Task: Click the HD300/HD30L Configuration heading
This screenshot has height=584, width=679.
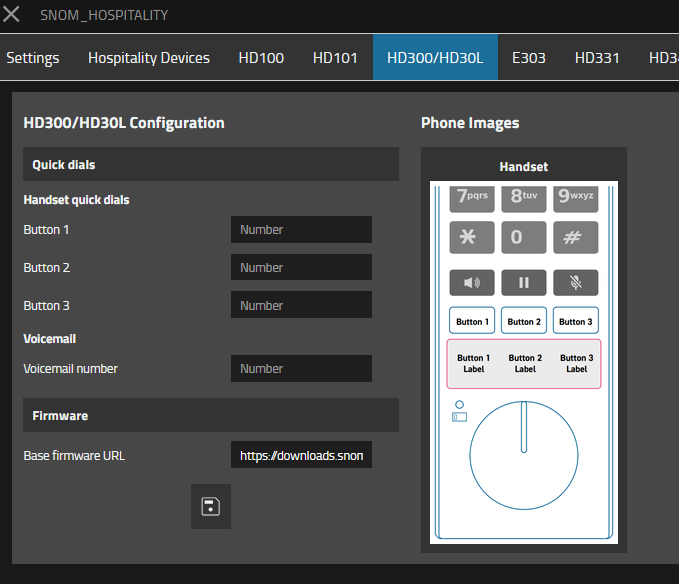Action: tap(124, 123)
